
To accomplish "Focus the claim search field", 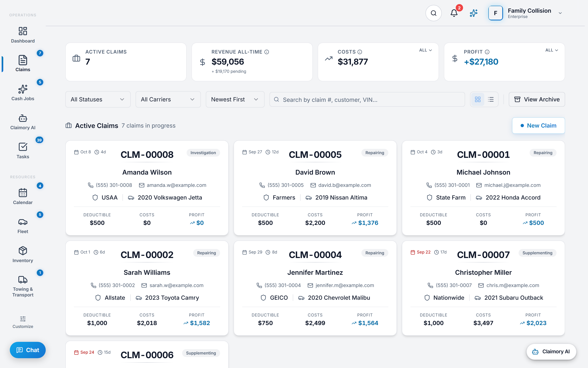I will pyautogui.click(x=367, y=99).
